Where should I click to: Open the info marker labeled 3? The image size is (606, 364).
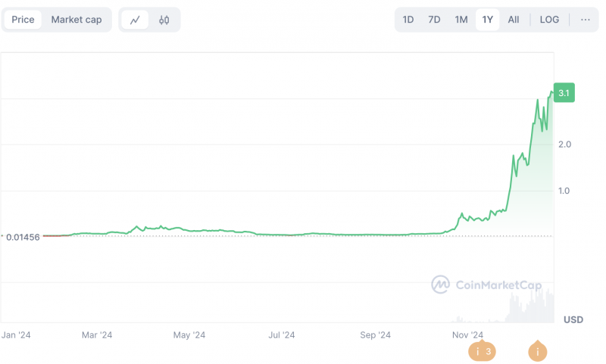pos(482,351)
